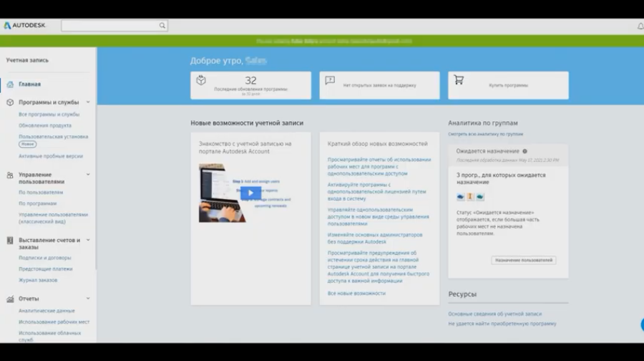
Task: Click the product updates box icon
Action: [x=201, y=80]
